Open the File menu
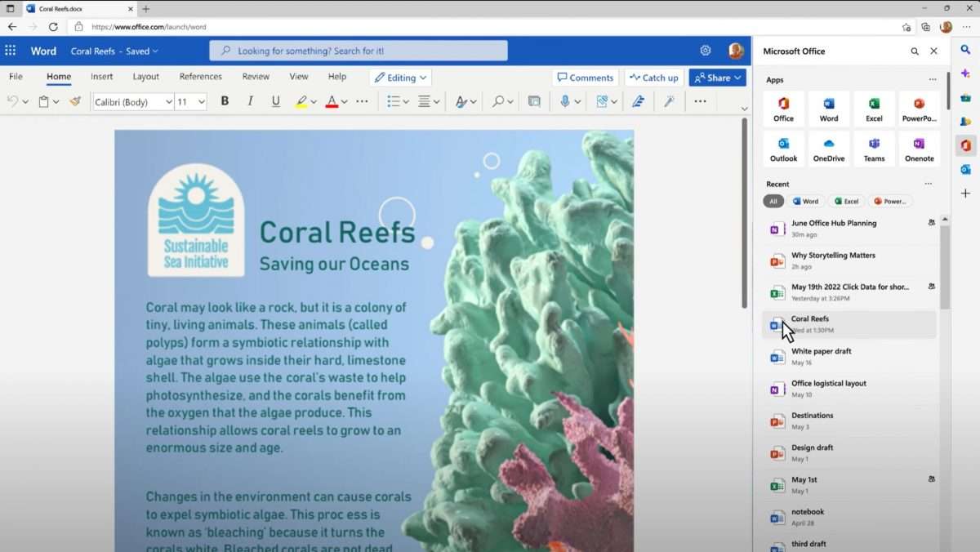The image size is (980, 552). (16, 77)
